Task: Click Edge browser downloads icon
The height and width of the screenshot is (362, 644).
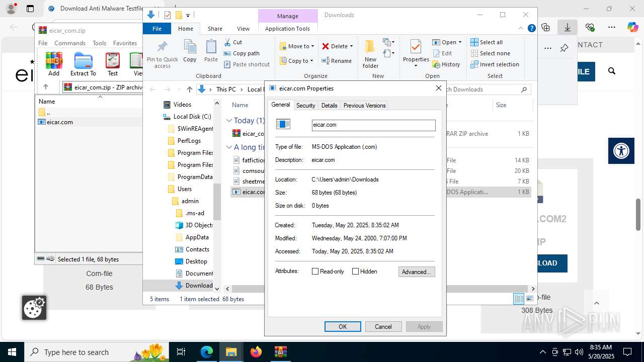Action: coord(567,27)
